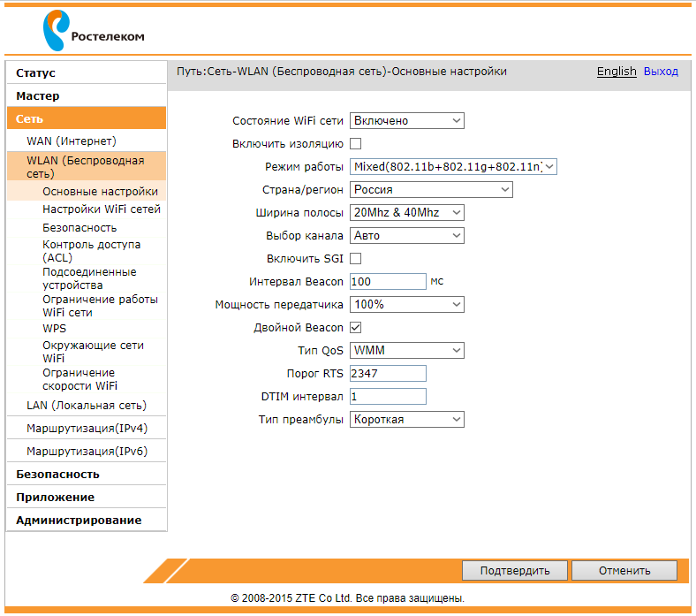The height and width of the screenshot is (616, 696).
Task: Open the 'WPS' page
Action: point(54,329)
